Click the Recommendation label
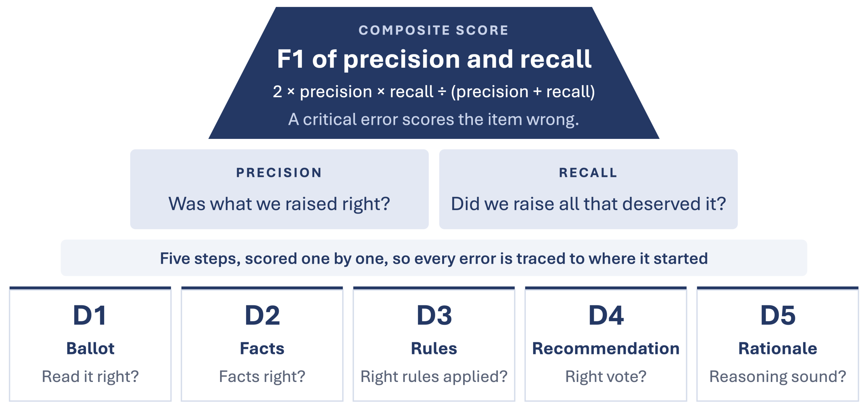 tap(606, 348)
